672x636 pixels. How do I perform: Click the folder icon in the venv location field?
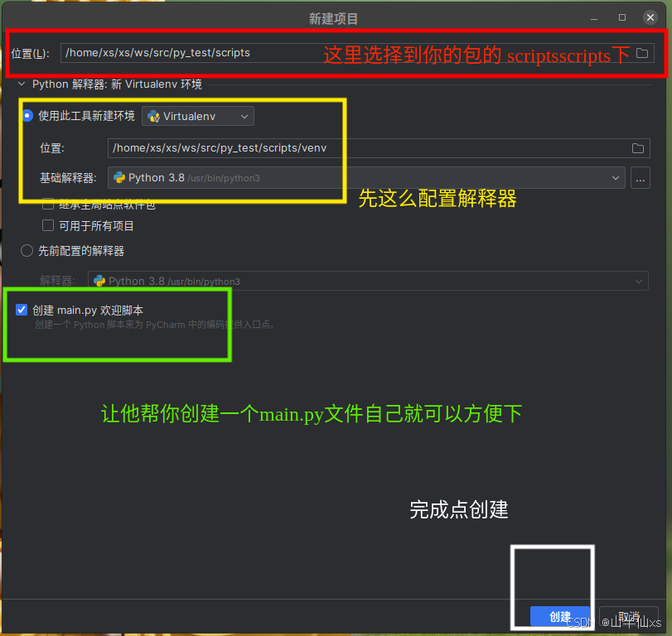[x=638, y=148]
